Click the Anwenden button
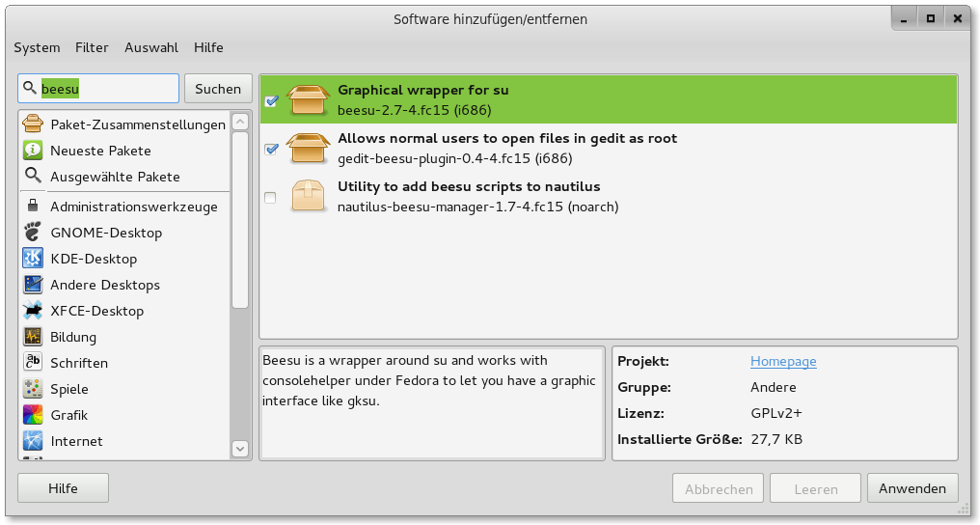This screenshot has height=525, width=980. point(912,488)
